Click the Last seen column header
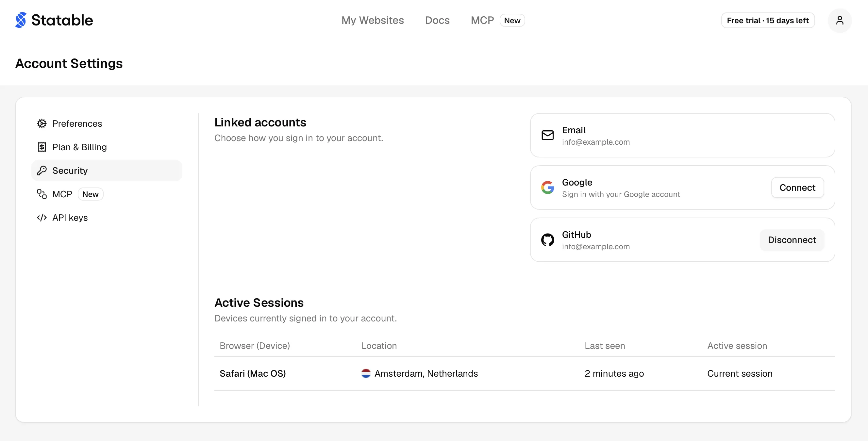The height and width of the screenshot is (441, 868). click(x=605, y=346)
